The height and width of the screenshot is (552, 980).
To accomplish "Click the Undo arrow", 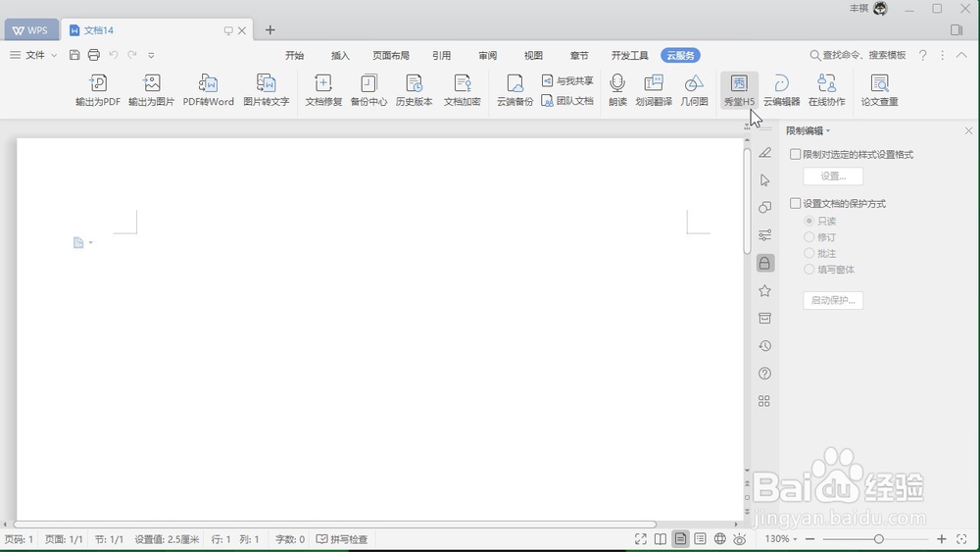I will coord(113,55).
